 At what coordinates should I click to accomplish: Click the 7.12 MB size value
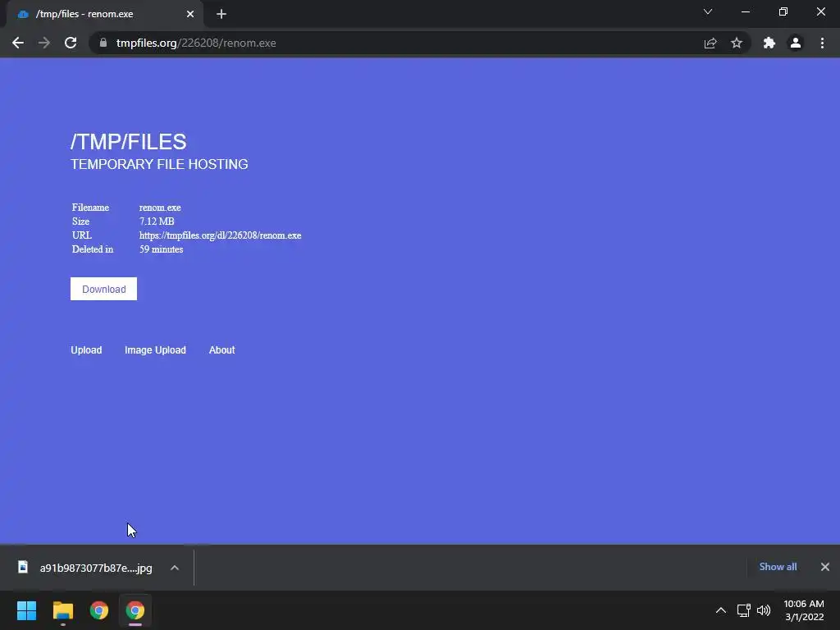point(157,221)
